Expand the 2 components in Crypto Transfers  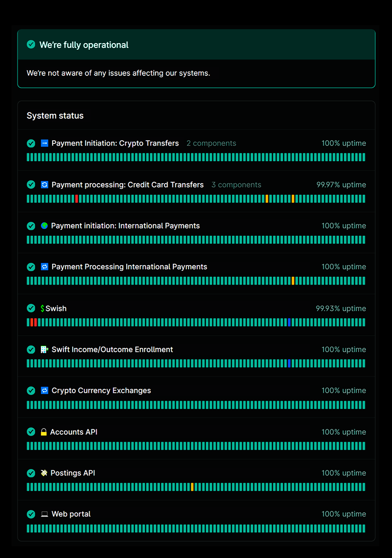(211, 143)
